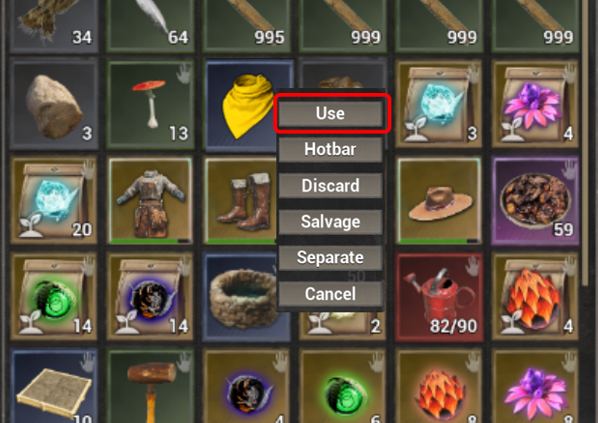Select Hotbar in the context menu
This screenshot has width=598, height=423.
[331, 150]
